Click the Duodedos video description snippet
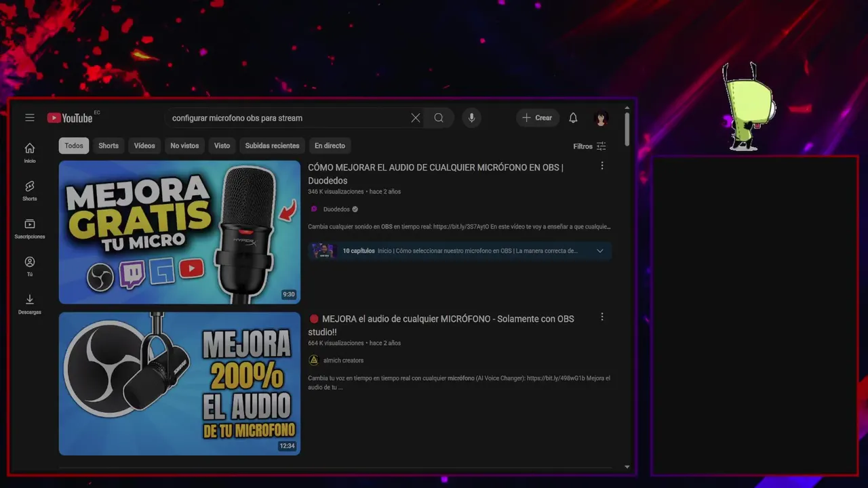 point(459,227)
